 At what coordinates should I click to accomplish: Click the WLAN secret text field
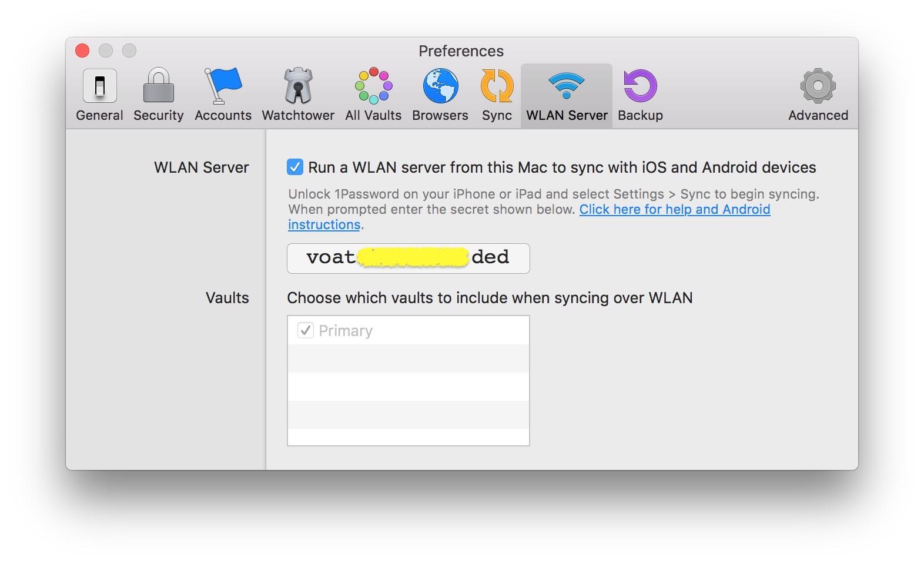pyautogui.click(x=408, y=258)
